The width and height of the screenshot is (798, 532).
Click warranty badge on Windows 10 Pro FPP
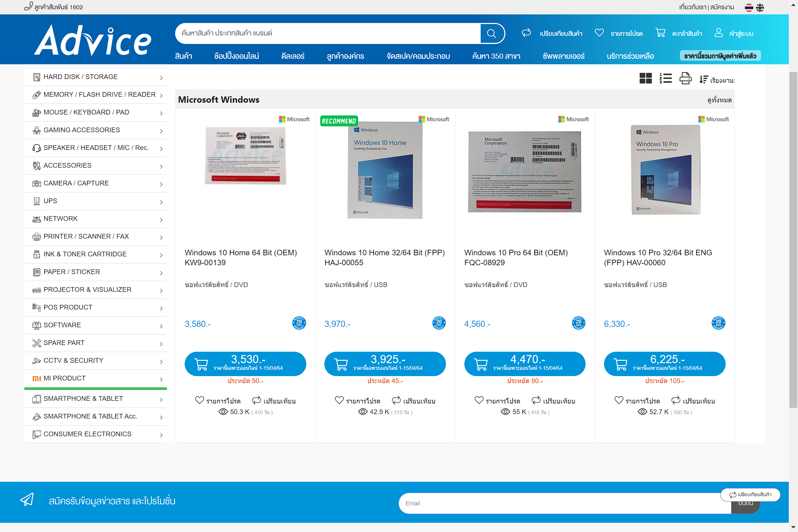(x=719, y=323)
